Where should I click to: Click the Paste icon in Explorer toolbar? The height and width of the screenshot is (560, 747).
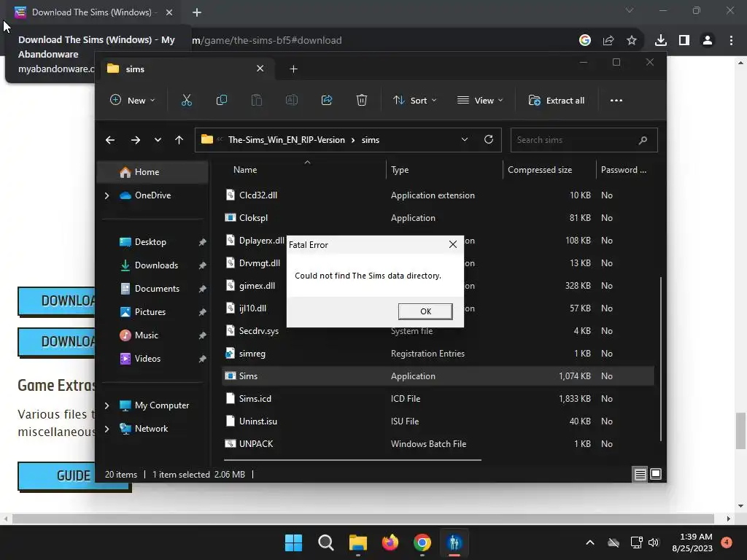(x=256, y=100)
